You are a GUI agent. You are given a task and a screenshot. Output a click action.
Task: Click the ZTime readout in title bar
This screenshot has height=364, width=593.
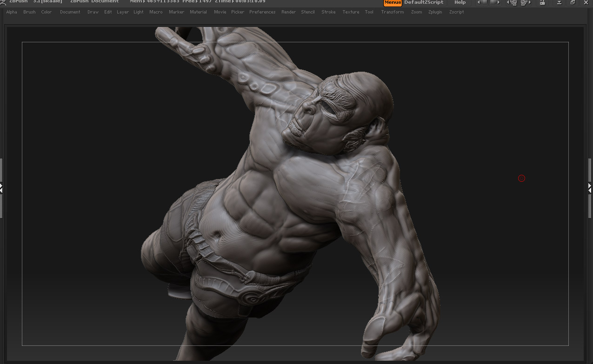pyautogui.click(x=240, y=2)
